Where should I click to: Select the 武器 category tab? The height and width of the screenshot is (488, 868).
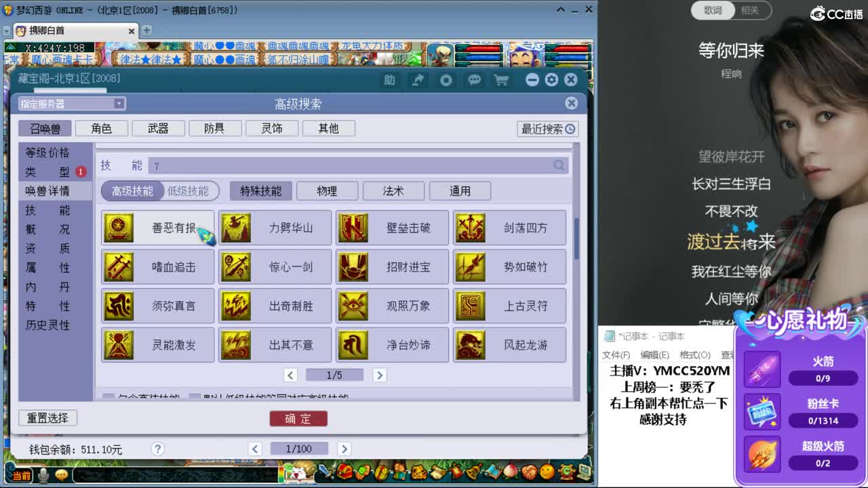click(158, 128)
